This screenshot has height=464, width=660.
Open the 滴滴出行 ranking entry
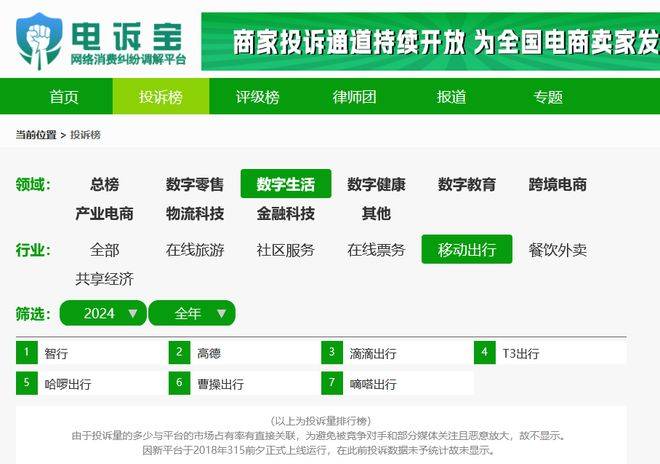(x=373, y=353)
